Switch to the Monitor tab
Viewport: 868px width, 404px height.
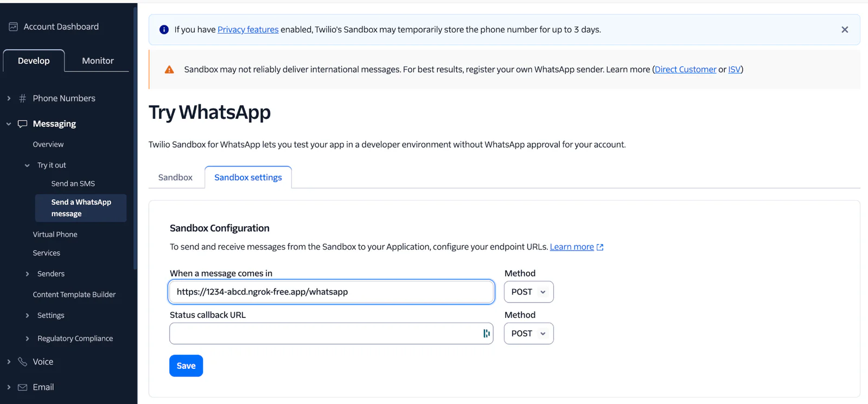click(x=98, y=61)
